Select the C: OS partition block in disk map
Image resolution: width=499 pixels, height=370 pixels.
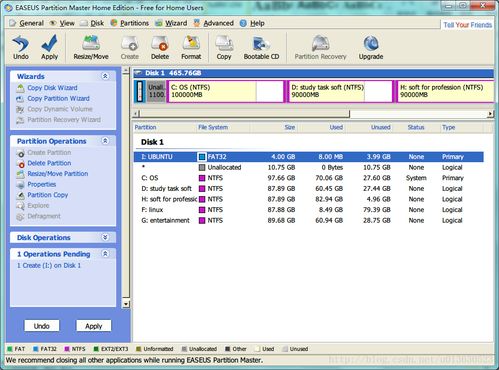226,91
